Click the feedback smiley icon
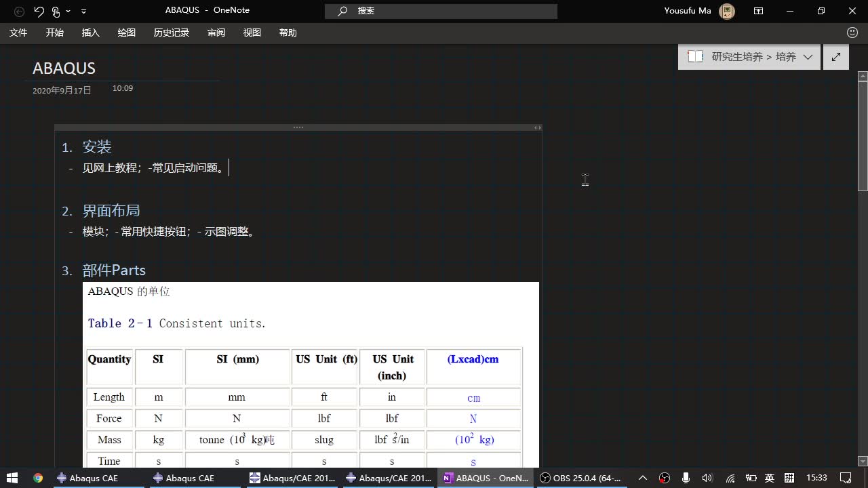The width and height of the screenshot is (868, 488). [x=852, y=33]
